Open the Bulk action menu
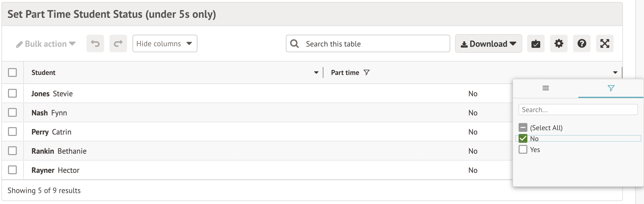 [46, 44]
